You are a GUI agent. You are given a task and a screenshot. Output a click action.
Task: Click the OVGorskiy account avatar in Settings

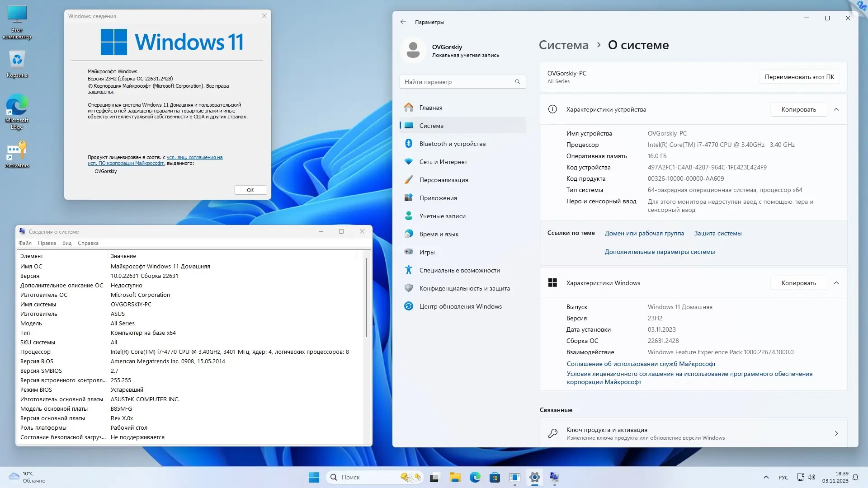414,50
